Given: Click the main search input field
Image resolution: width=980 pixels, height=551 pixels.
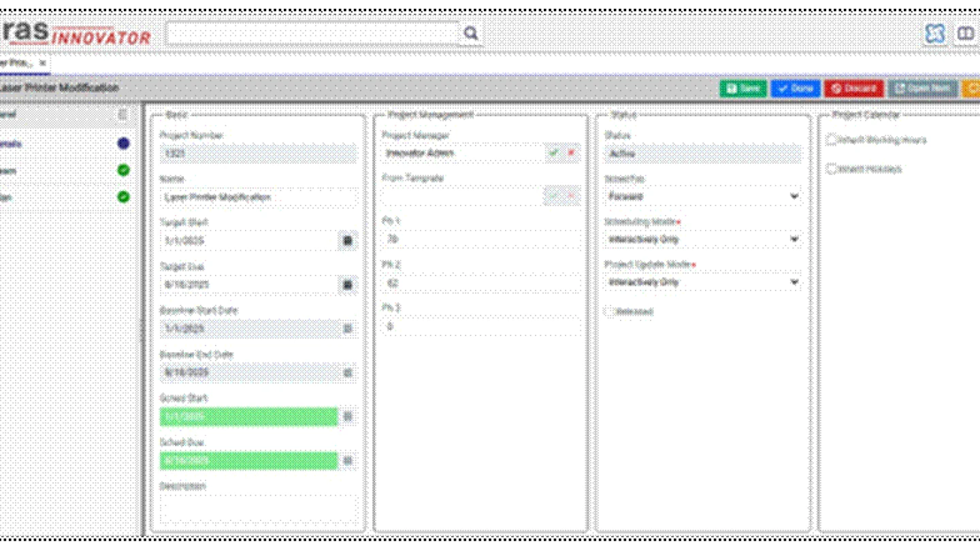Looking at the screenshot, I should tap(313, 33).
